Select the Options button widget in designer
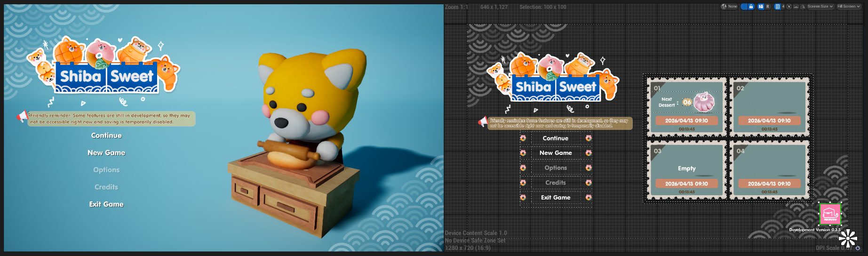 pyautogui.click(x=556, y=168)
